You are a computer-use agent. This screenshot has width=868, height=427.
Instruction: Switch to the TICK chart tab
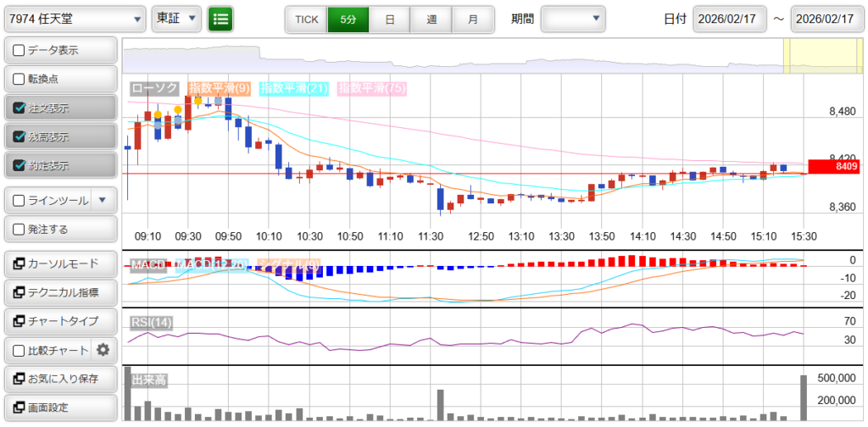(x=306, y=18)
